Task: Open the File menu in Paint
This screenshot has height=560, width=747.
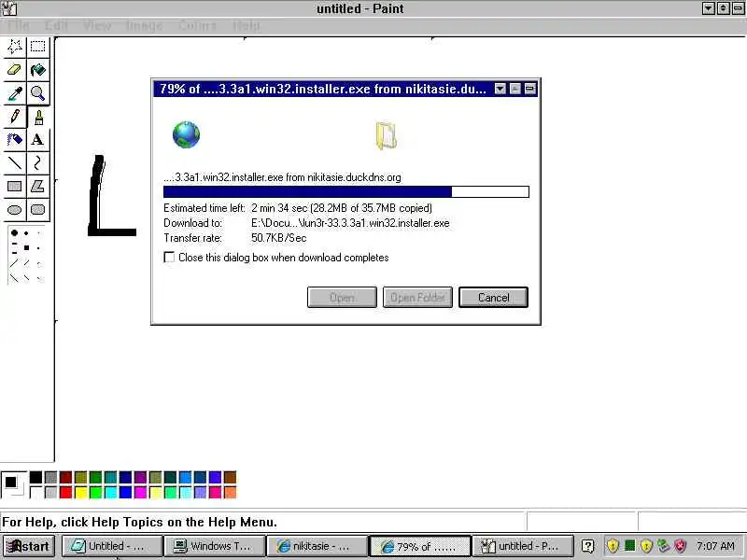Action: 19,26
